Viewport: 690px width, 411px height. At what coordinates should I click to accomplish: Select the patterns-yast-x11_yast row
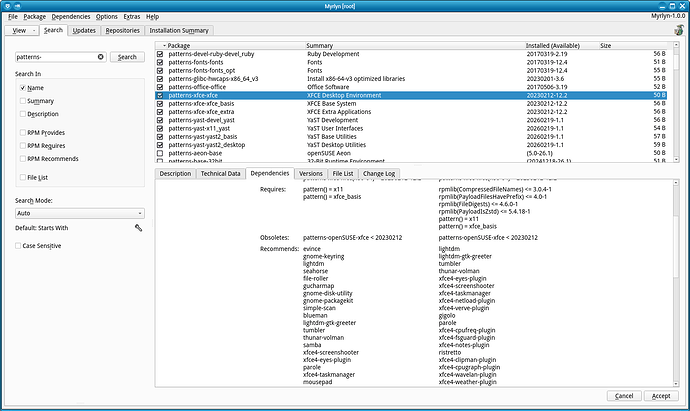pos(411,128)
